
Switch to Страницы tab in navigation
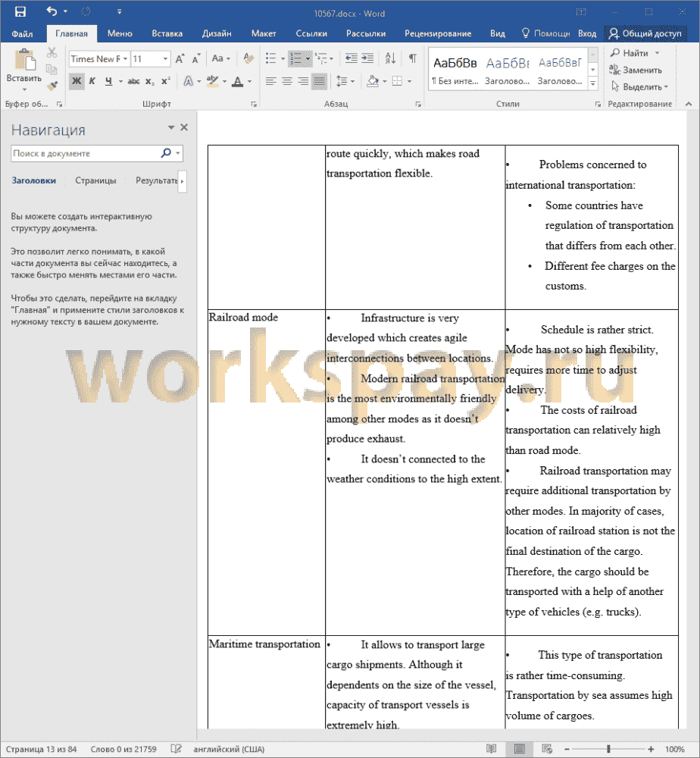tap(95, 180)
